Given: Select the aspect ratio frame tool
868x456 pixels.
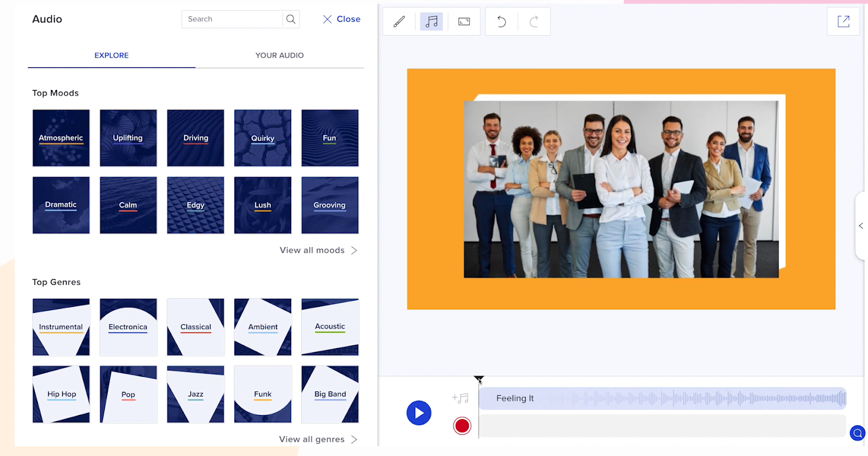Looking at the screenshot, I should point(464,22).
